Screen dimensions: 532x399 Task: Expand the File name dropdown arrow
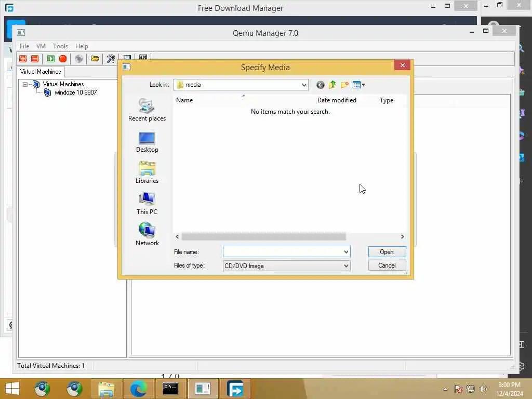[346, 252]
